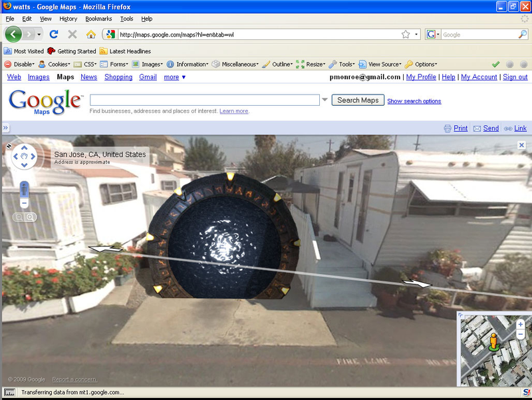The height and width of the screenshot is (400, 532).
Task: Go to Google Images link
Action: coord(39,77)
